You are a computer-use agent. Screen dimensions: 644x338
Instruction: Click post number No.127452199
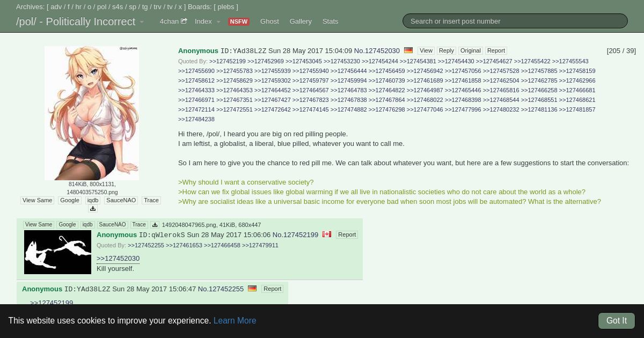[x=295, y=234]
